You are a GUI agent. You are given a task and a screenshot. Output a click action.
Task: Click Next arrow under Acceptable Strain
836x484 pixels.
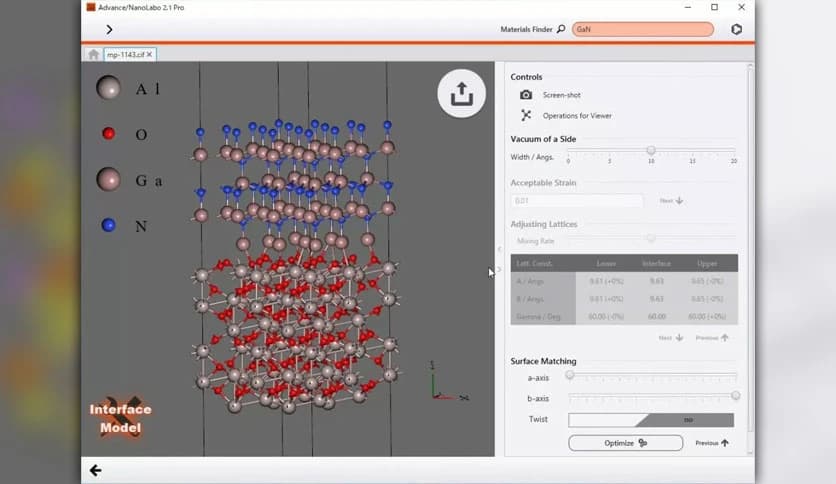click(x=671, y=201)
